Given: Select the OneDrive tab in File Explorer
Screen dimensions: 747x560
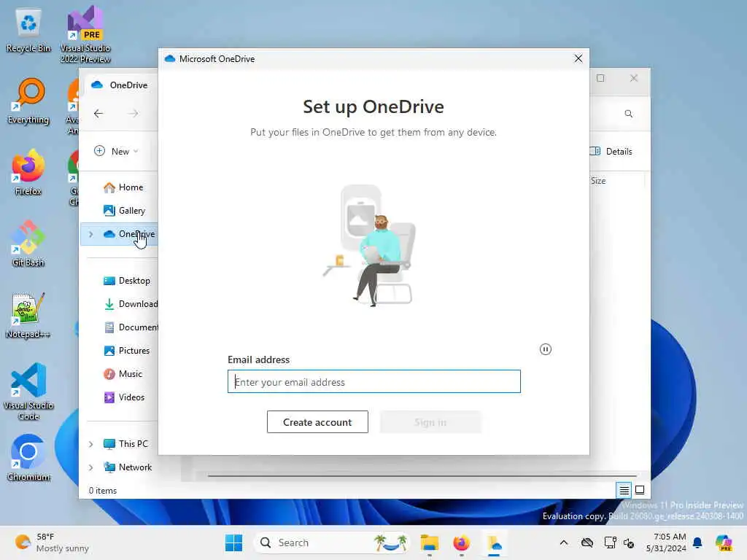Looking at the screenshot, I should coord(121,85).
